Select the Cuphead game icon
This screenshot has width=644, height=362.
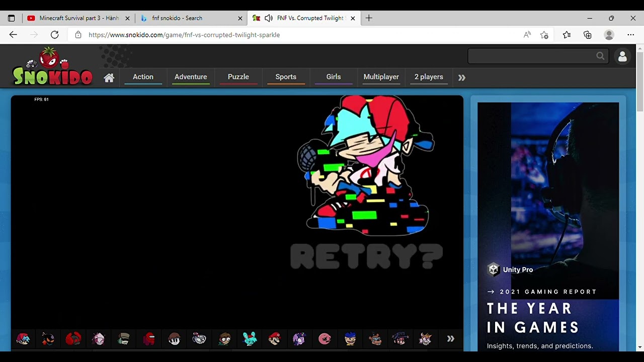[x=199, y=339]
